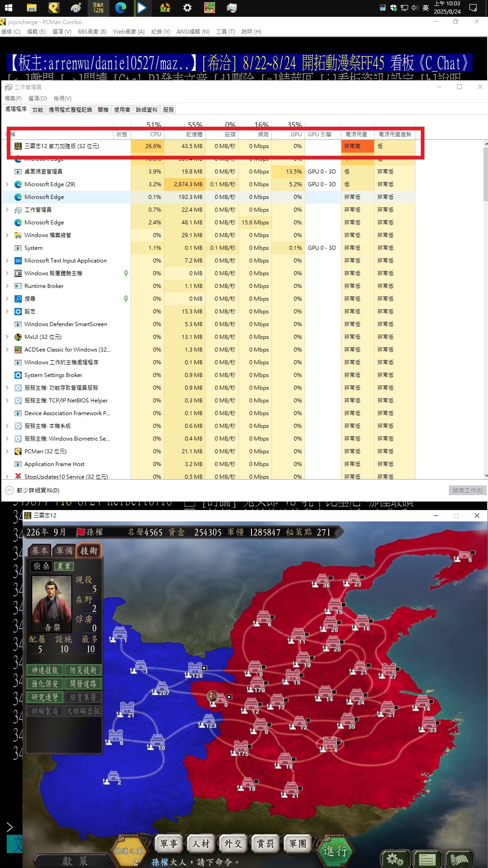Open the 人材 command menu
488x868 pixels.
(x=201, y=843)
